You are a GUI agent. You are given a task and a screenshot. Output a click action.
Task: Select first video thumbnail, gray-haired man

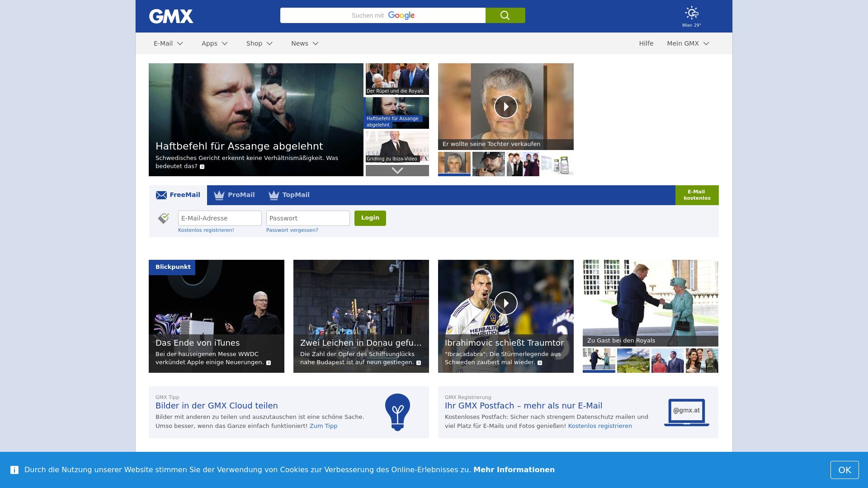pos(454,164)
